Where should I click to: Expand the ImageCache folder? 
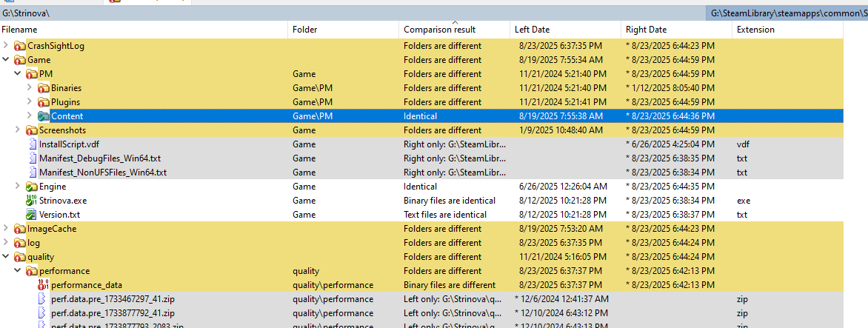pos(6,229)
